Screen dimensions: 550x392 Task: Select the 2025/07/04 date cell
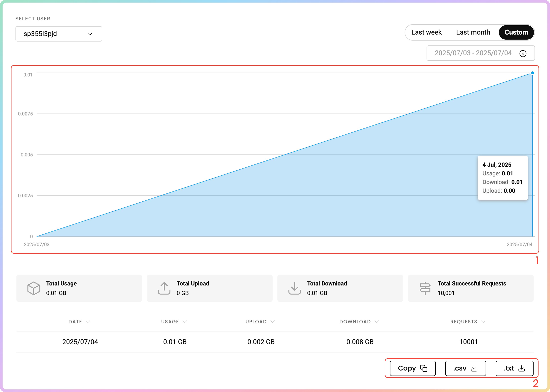pos(80,342)
